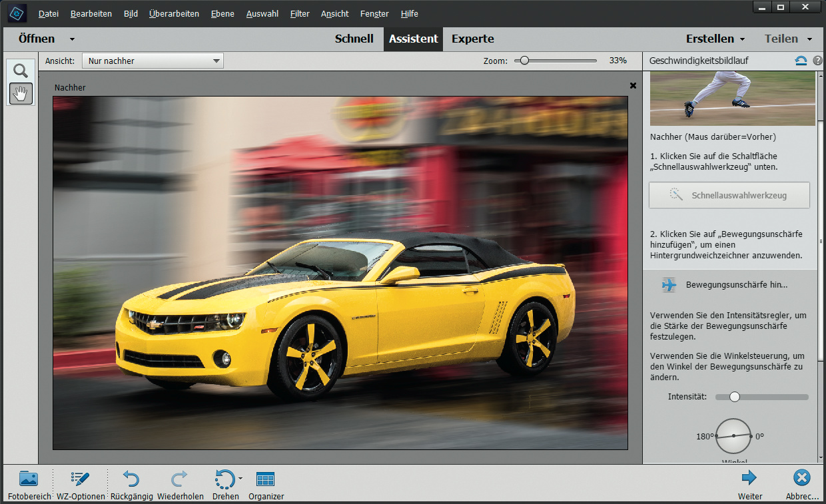This screenshot has width=826, height=504.
Task: Open the Drehen rotation options arrow
Action: point(240,478)
